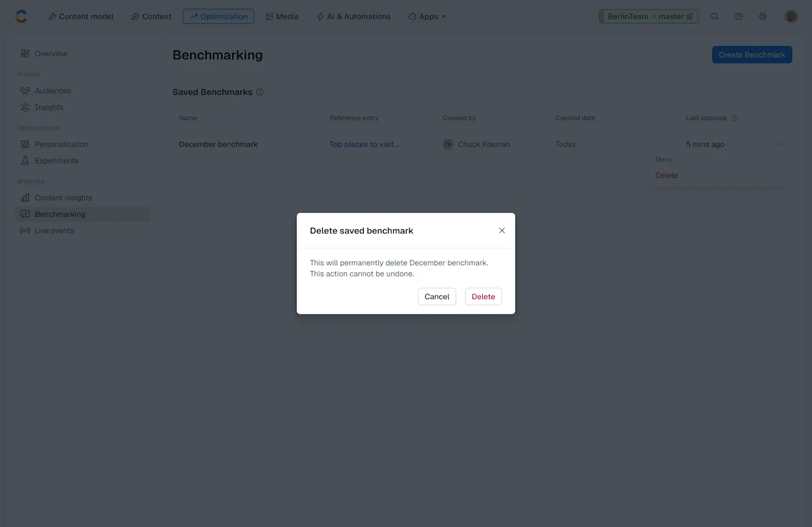Screen dimensions: 812x527
Task: Open the Top places to visit link
Action: (x=364, y=144)
